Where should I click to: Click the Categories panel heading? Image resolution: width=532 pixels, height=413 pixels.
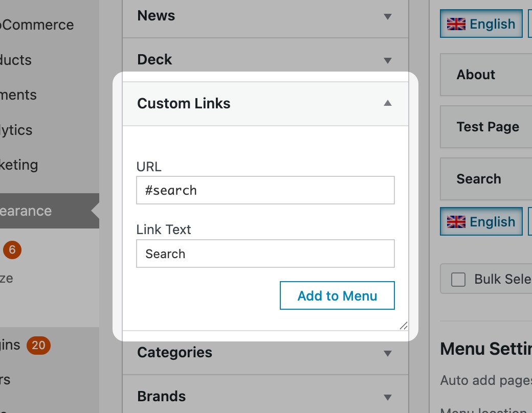pos(174,352)
